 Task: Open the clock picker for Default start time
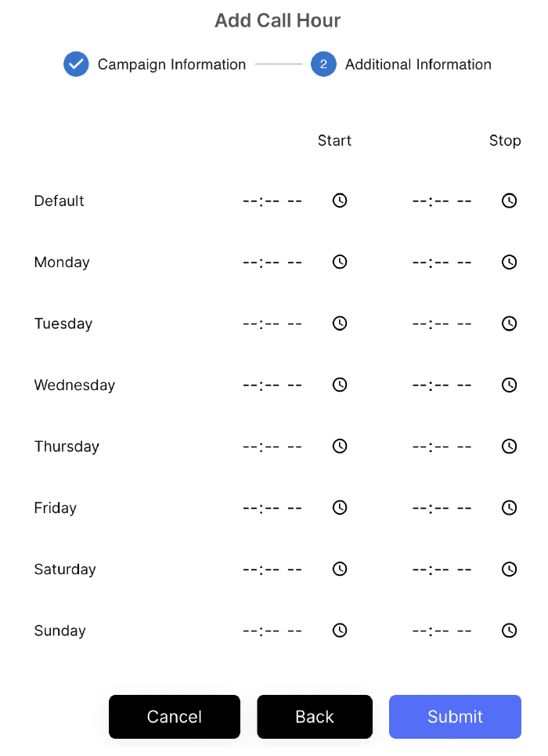(x=339, y=200)
